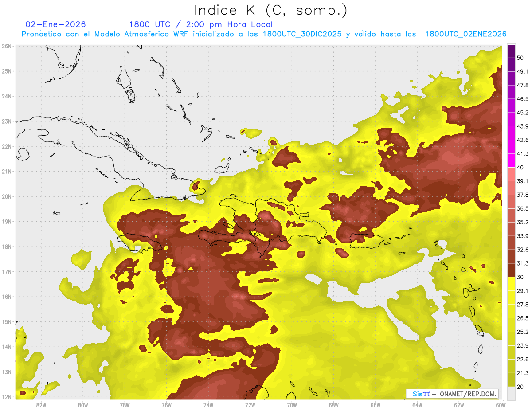Click the colorbar value '32.6'
532x411 pixels.
[522, 250]
